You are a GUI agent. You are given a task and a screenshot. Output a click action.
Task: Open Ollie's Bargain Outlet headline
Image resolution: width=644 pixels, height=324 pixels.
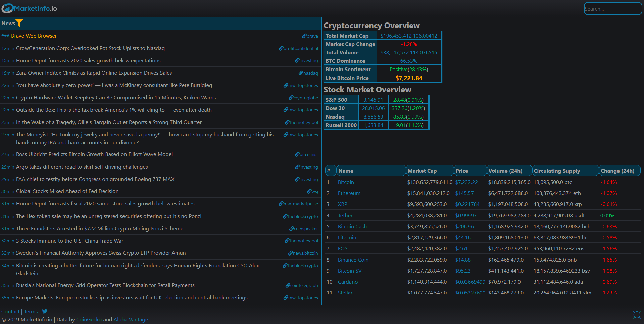point(109,122)
